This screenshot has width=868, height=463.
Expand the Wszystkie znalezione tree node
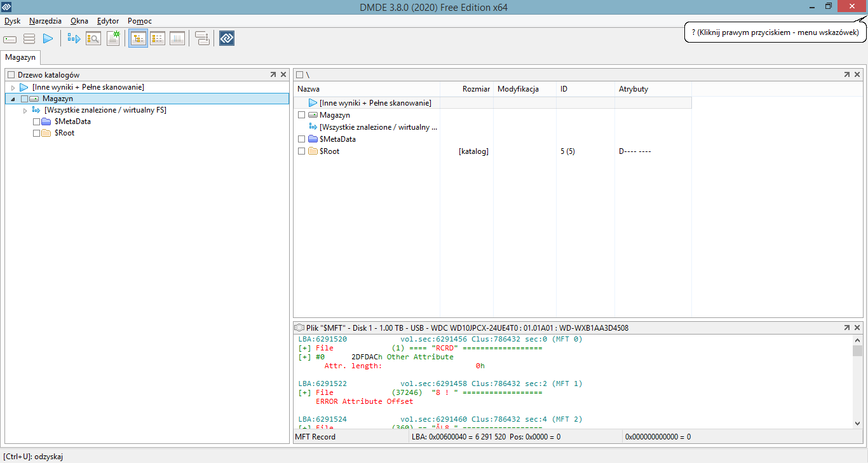pos(25,111)
